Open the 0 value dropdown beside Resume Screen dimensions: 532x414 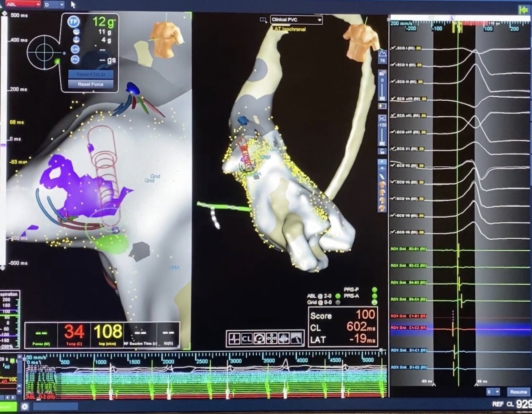tap(493, 392)
